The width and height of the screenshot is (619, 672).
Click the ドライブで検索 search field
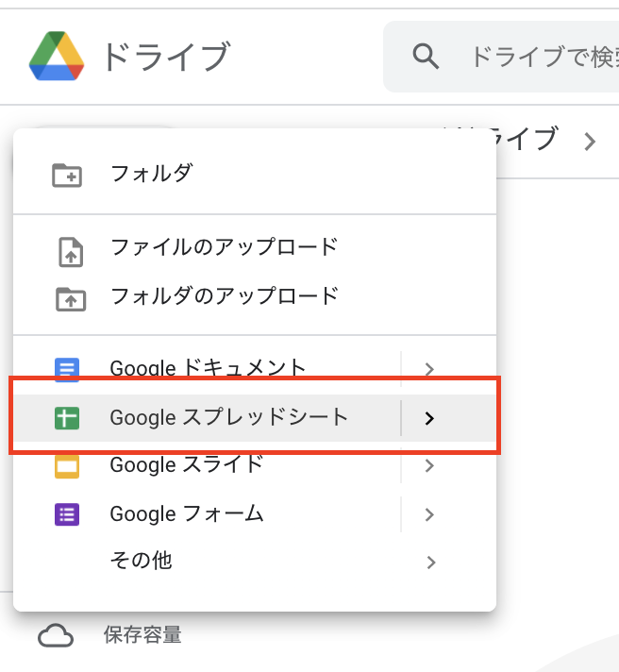click(501, 56)
